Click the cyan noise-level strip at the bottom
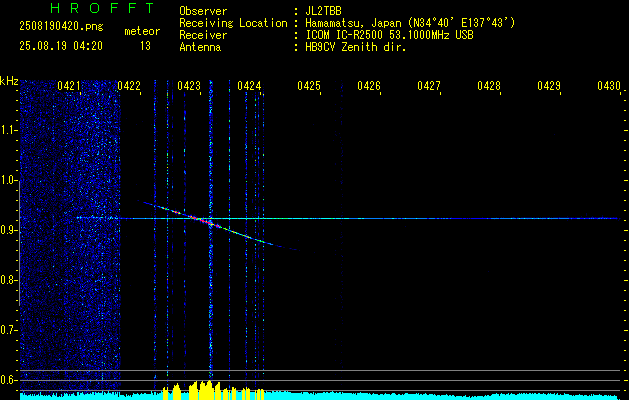The height and width of the screenshot is (400, 629). click(x=321, y=396)
